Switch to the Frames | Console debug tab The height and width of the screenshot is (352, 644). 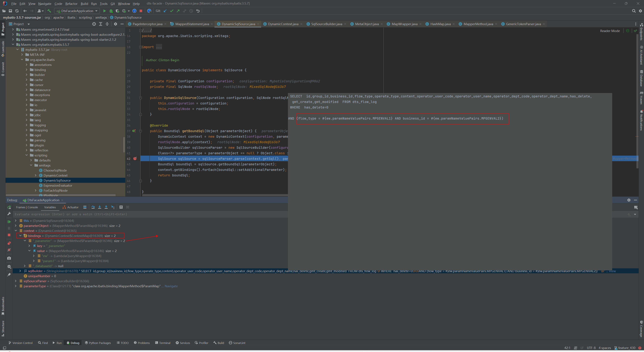coord(27,207)
